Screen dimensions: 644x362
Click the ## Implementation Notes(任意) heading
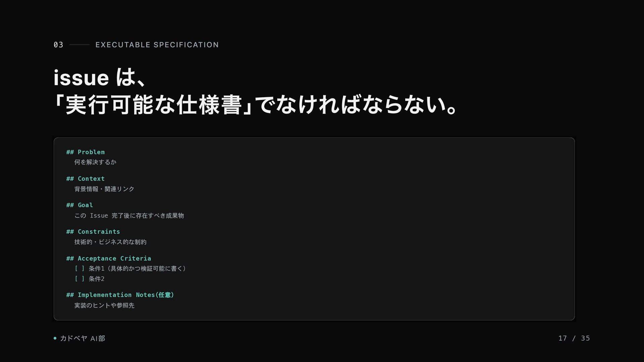(x=120, y=295)
